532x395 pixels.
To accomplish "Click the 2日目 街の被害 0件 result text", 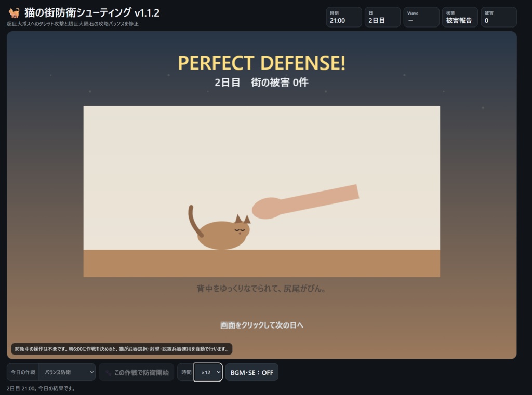I will (x=262, y=82).
